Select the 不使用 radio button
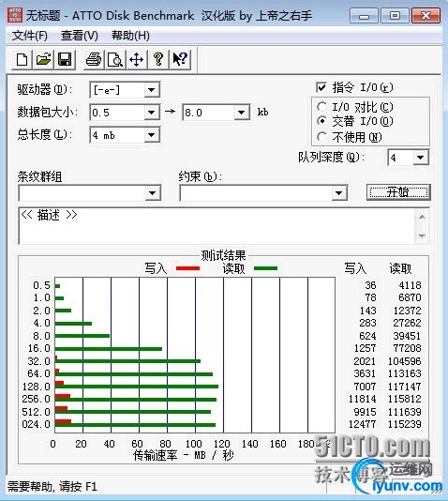Screen dimensions: 448x501 point(321,137)
